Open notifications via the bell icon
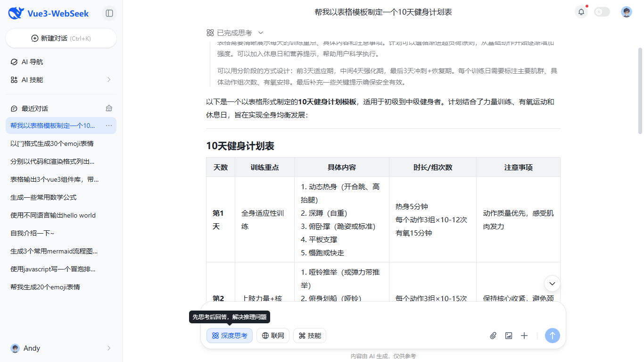The height and width of the screenshot is (362, 644). tap(581, 12)
